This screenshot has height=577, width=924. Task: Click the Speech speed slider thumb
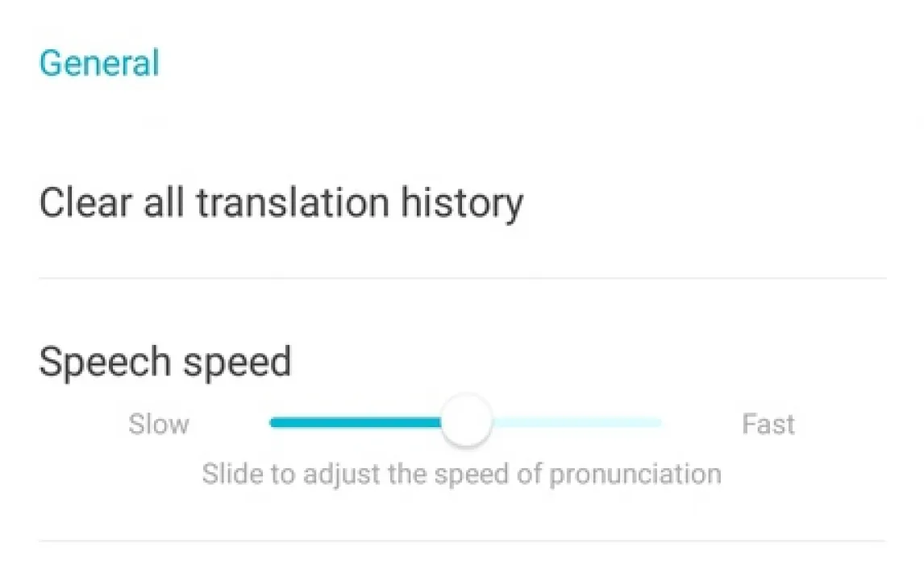tap(466, 421)
